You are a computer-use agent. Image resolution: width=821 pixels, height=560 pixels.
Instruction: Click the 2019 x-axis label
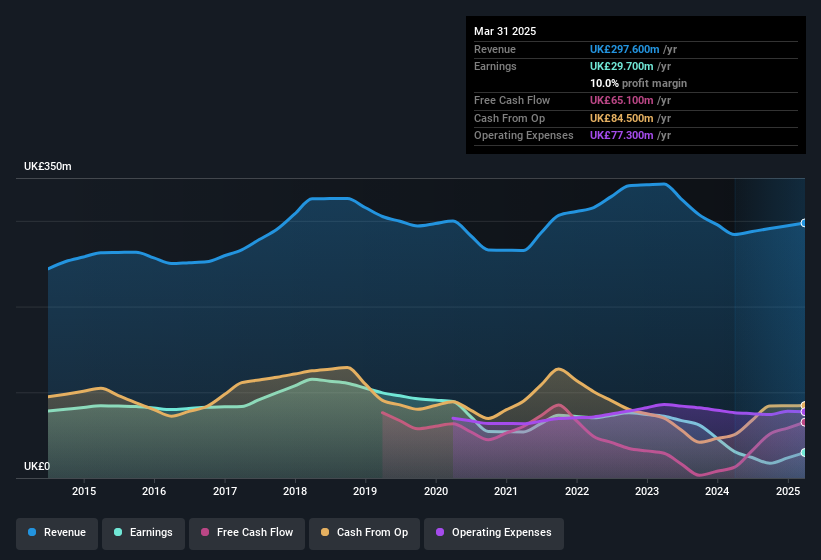[x=365, y=491]
